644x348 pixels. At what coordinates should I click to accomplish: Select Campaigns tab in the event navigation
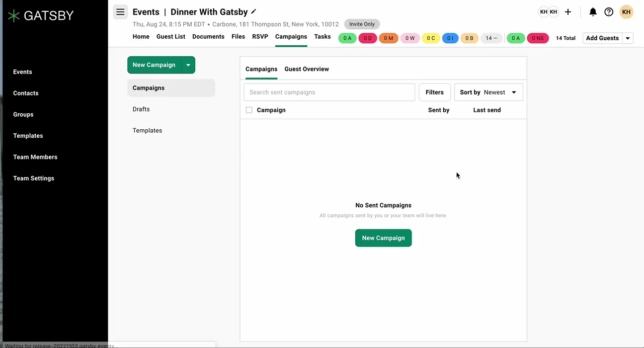[291, 37]
